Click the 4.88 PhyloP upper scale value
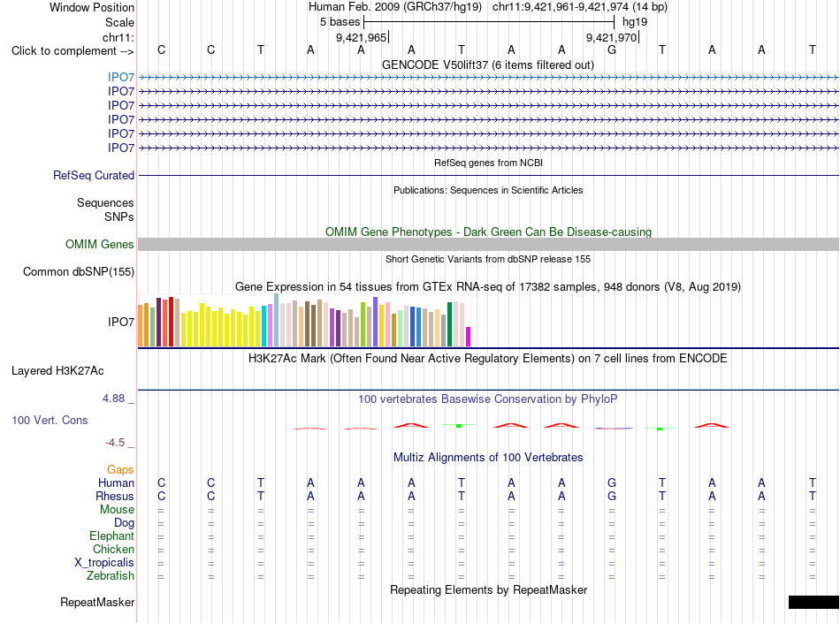This screenshot has height=623, width=840. coord(113,399)
